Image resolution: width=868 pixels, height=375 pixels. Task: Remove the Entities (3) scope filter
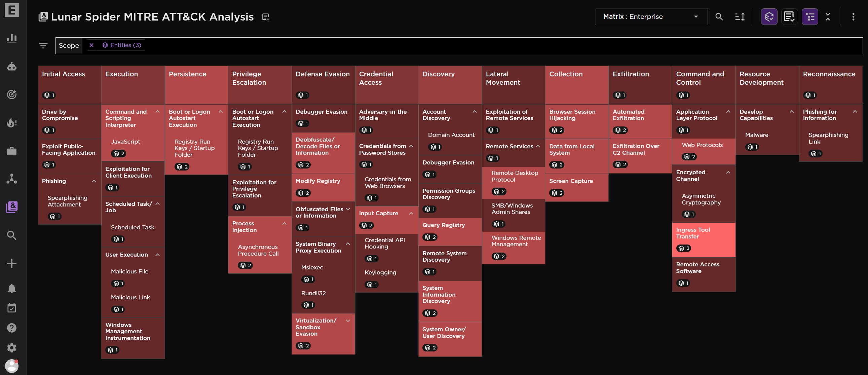(91, 45)
